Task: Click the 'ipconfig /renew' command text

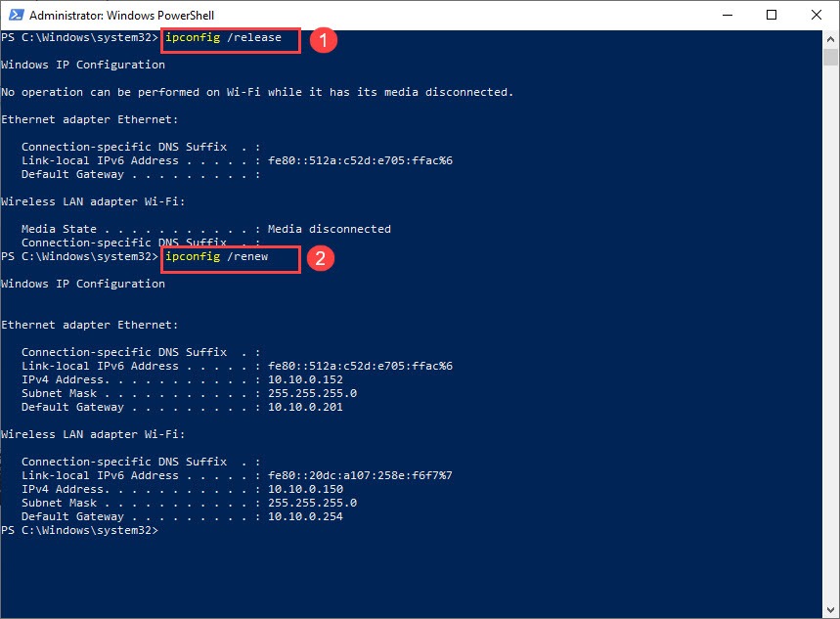Action: pyautogui.click(x=216, y=257)
